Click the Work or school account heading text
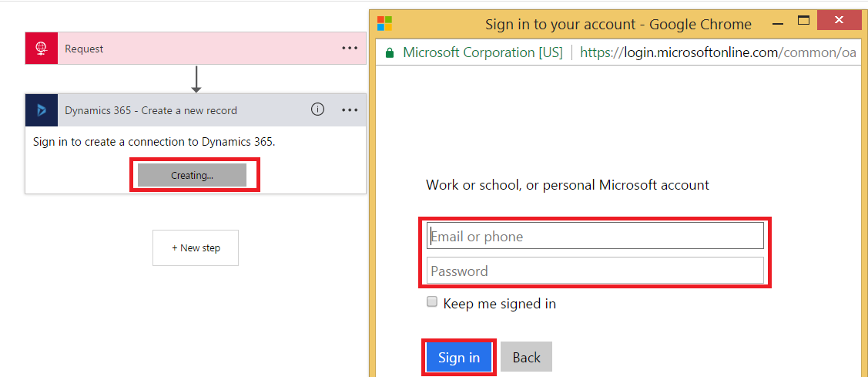 coord(568,185)
